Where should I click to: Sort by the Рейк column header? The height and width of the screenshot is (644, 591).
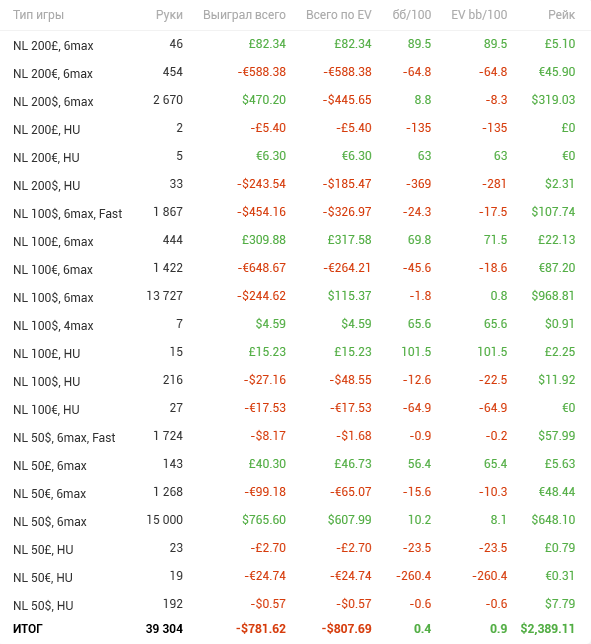point(561,15)
